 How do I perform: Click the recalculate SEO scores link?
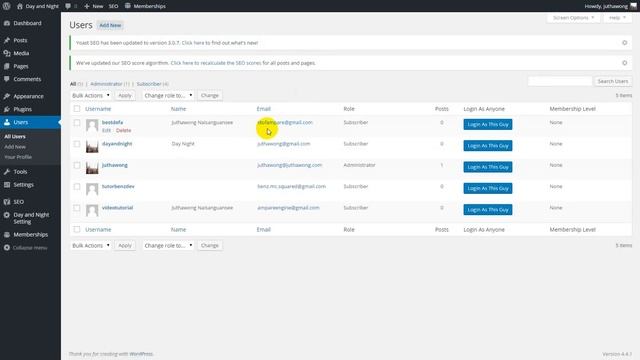(x=216, y=63)
